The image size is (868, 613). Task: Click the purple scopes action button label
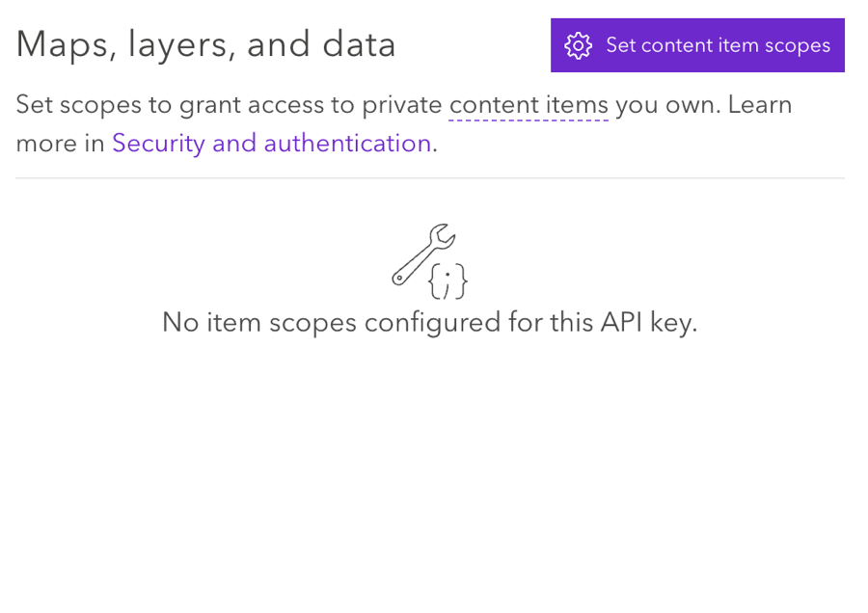point(717,45)
